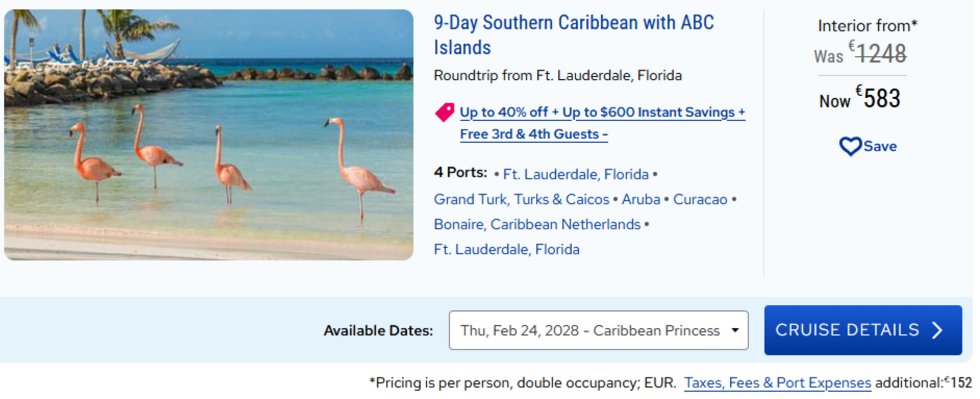Click the Save label beside the heart
The height and width of the screenshot is (399, 980).
880,146
